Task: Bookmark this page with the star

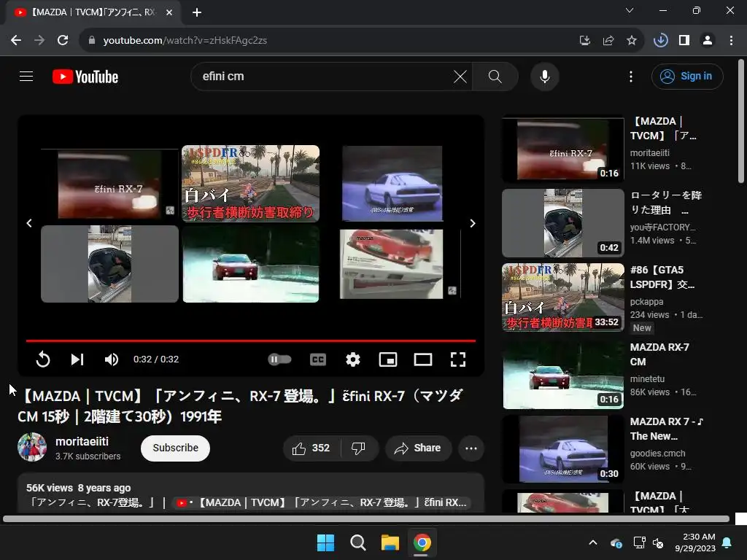Action: [x=632, y=41]
